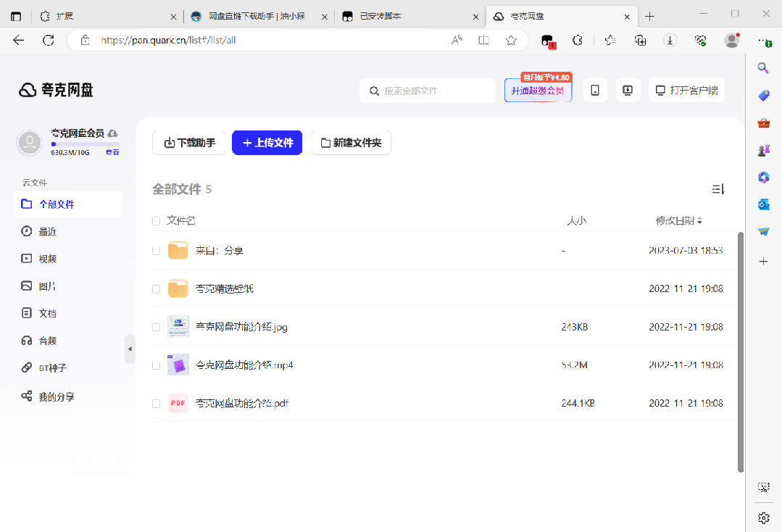This screenshot has height=532, width=782.
Task: Open Tampermonkey extension icon
Action: click(x=548, y=41)
